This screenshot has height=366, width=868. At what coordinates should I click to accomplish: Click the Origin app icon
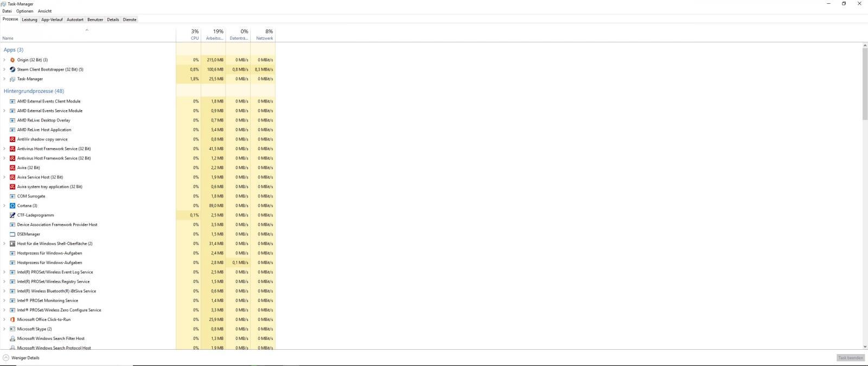[12, 60]
